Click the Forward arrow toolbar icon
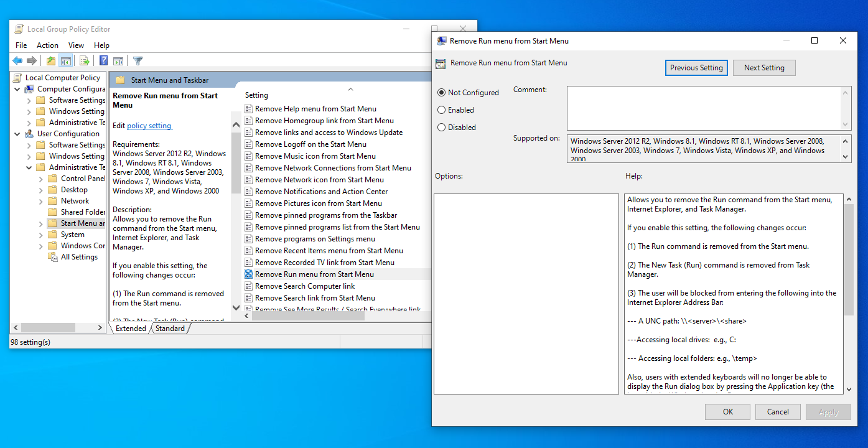This screenshot has width=868, height=448. pos(31,61)
